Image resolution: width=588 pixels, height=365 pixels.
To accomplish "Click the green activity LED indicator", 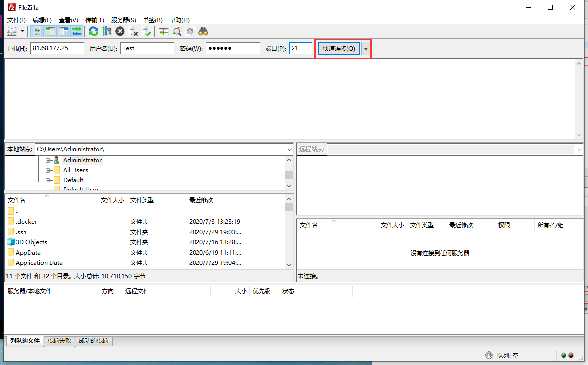I will coord(563,355).
